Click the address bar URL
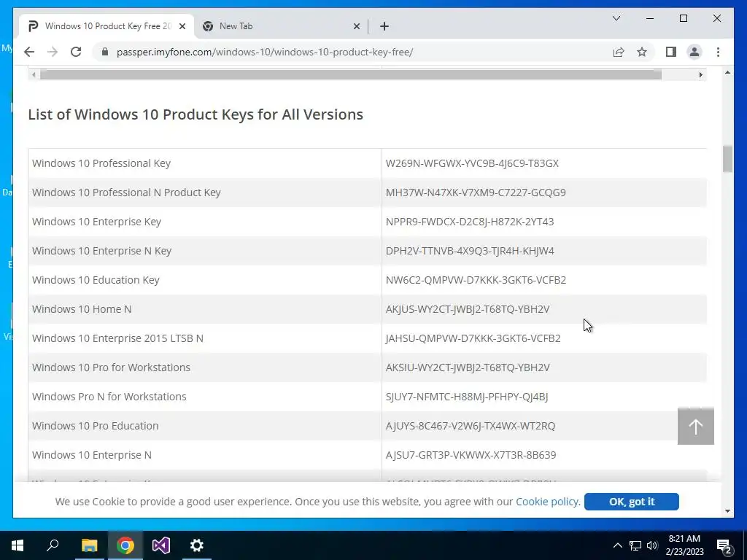 click(x=264, y=52)
